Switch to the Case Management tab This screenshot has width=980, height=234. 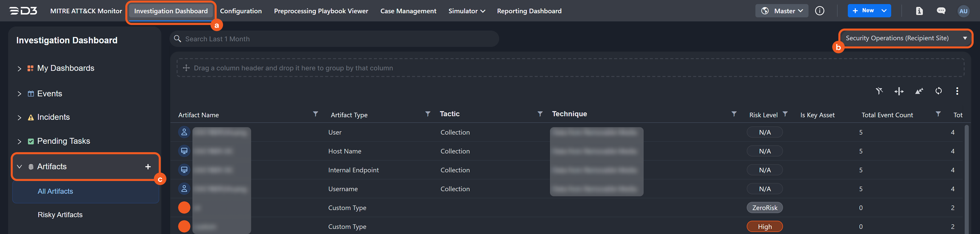[408, 11]
